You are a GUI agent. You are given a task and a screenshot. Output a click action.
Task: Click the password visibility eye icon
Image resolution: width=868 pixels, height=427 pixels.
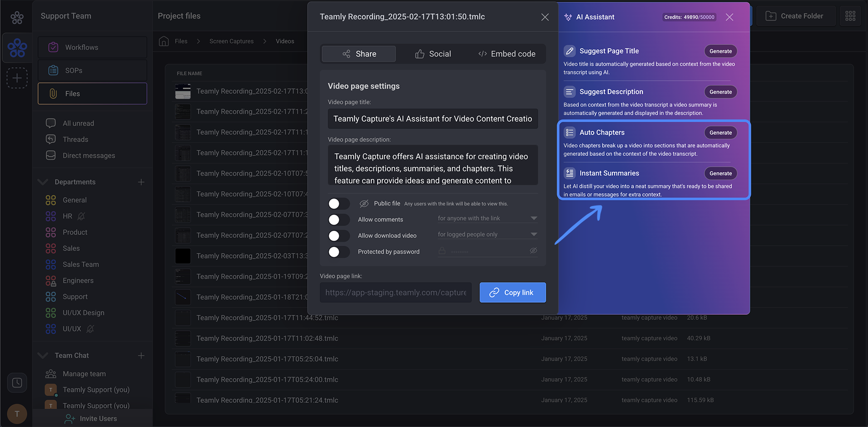[x=533, y=251]
